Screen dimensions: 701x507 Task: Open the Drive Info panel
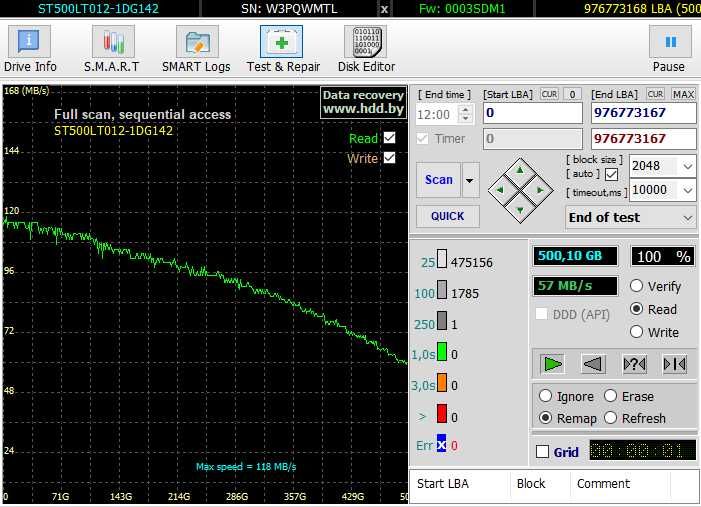tap(30, 49)
